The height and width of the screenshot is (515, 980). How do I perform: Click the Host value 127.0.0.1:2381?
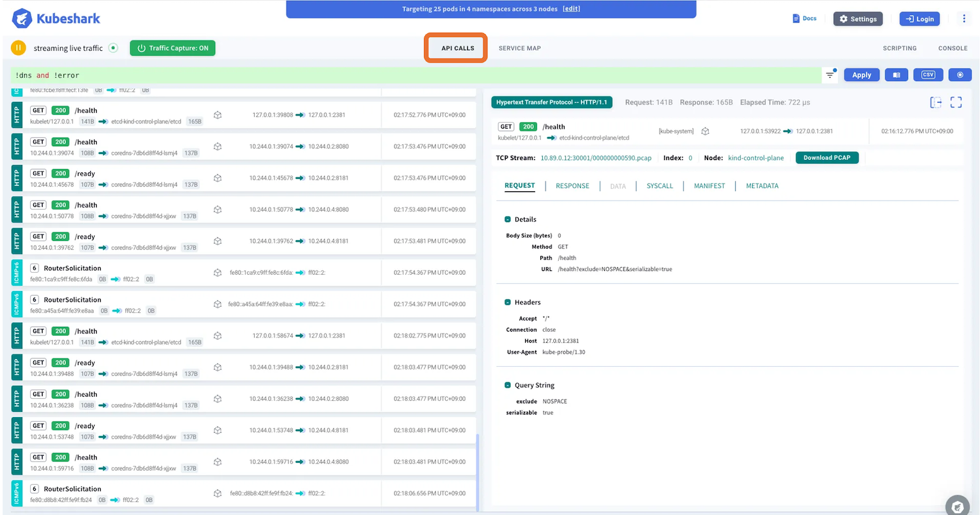[x=561, y=341]
